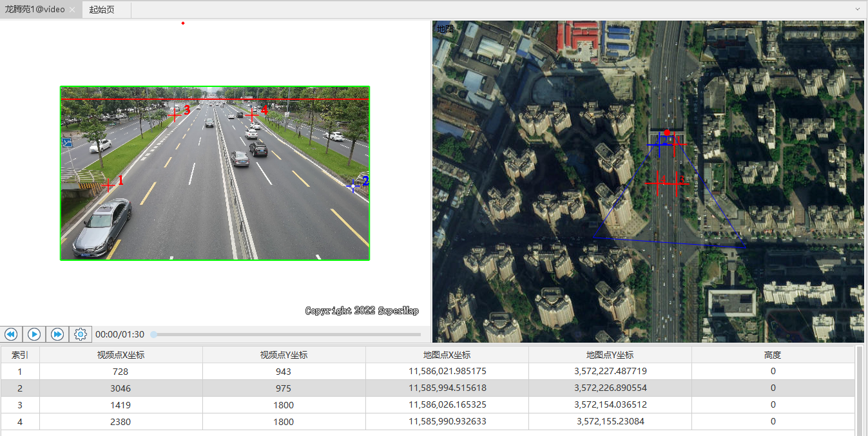Click the 高度 column header
Screen dimensions: 868x436
click(773, 355)
